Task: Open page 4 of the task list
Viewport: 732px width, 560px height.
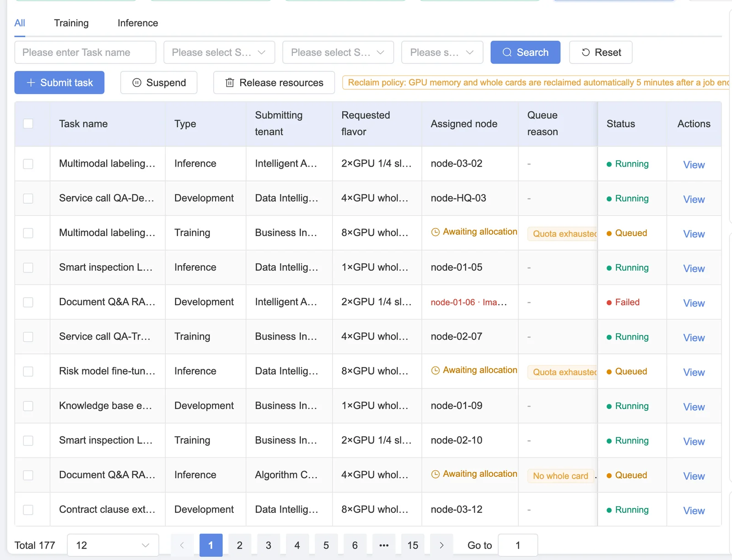Action: click(297, 545)
